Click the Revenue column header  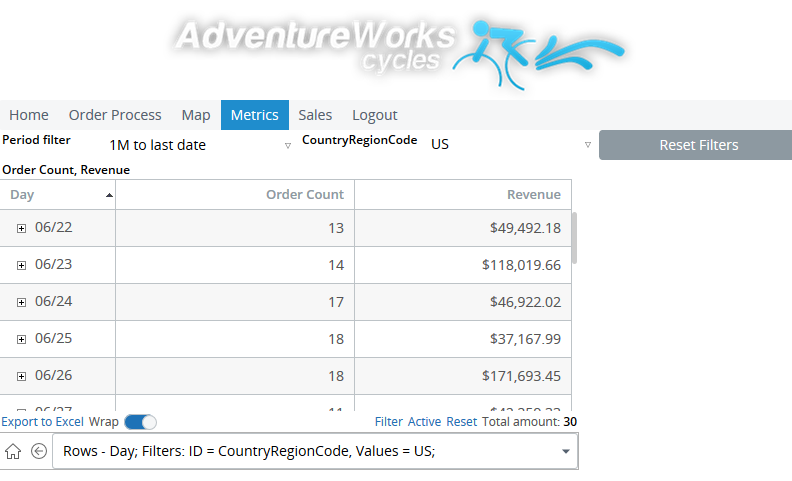533,195
